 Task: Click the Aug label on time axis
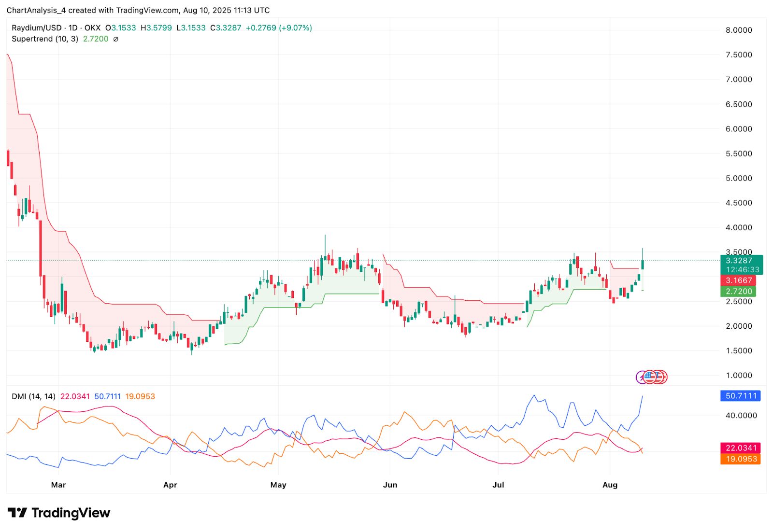pos(610,485)
